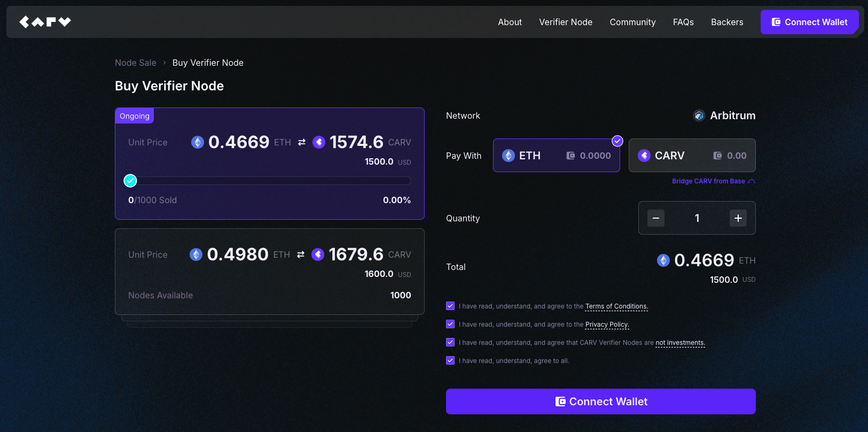This screenshot has width=868, height=432.
Task: Open Bridge CARV from Base link
Action: click(713, 181)
